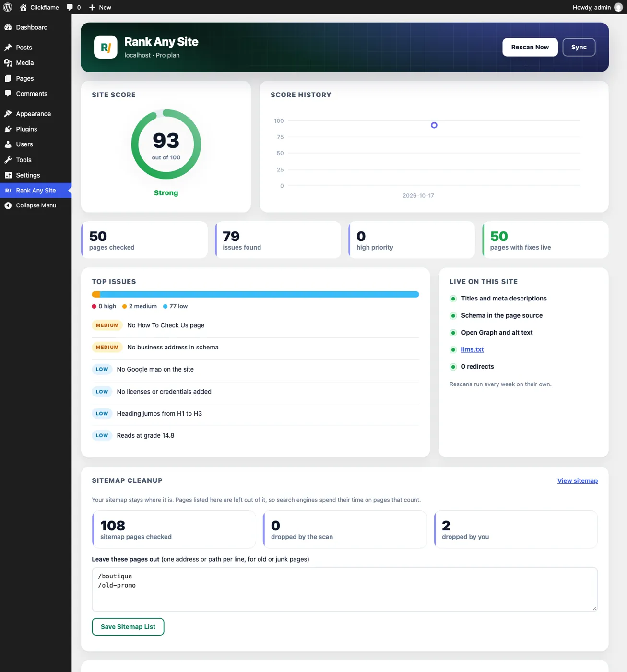Open the Dashboard menu item
This screenshot has width=627, height=672.
[35, 27]
